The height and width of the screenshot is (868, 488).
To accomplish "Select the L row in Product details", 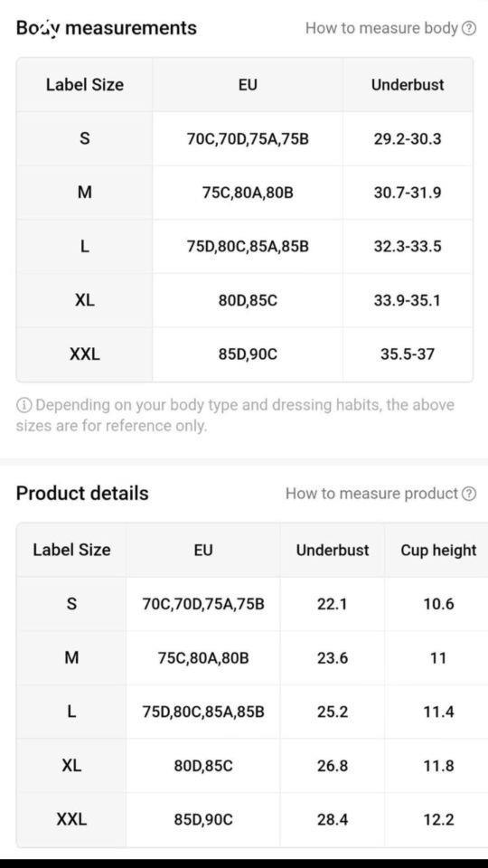I will pyautogui.click(x=252, y=712).
